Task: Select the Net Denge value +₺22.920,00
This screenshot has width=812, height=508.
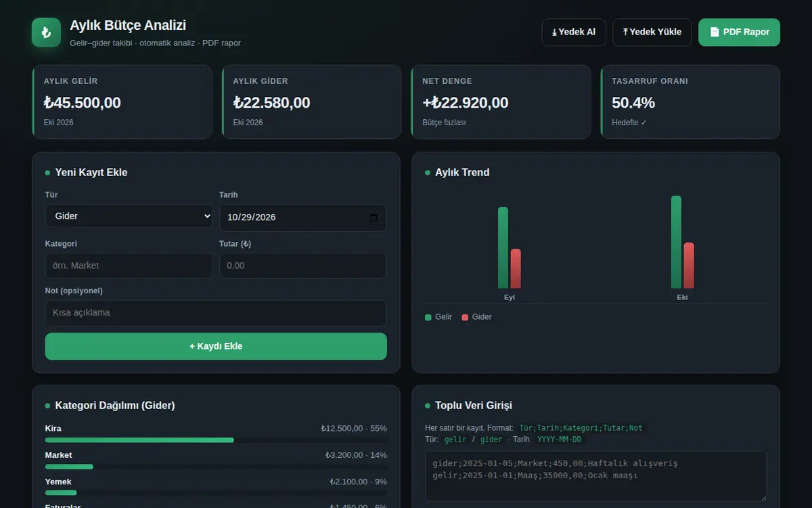Action: pyautogui.click(x=466, y=103)
